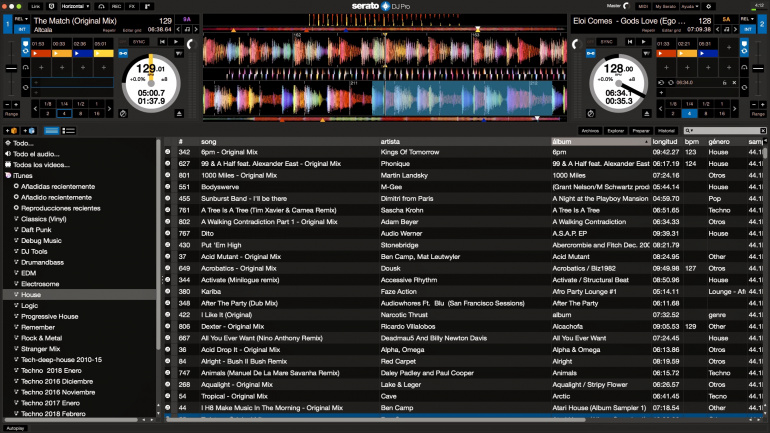Open the Ayuda help dropdown

(689, 6)
